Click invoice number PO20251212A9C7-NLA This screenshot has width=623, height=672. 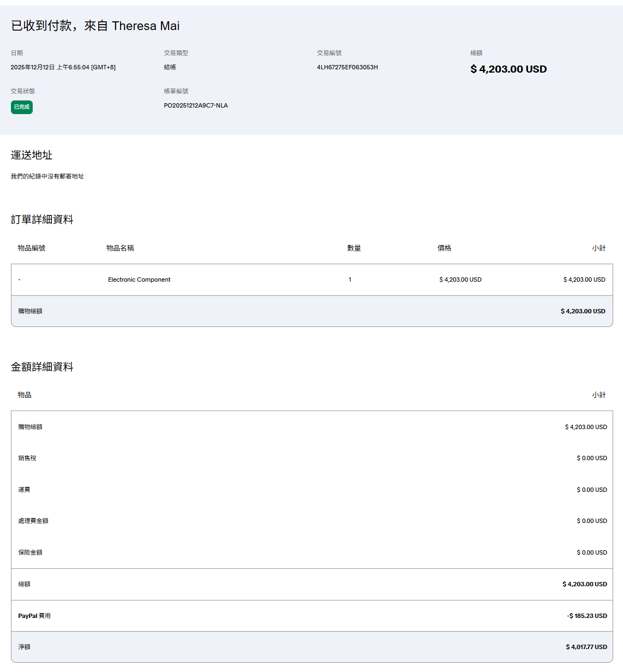tap(196, 105)
